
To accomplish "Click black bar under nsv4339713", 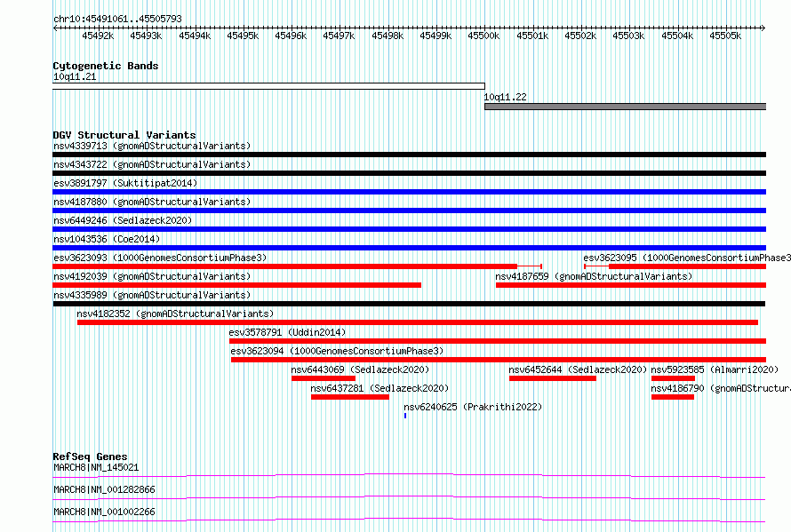I will coord(409,155).
